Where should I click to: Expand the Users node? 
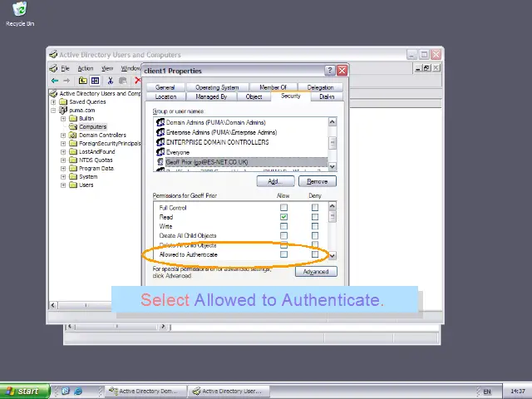[x=63, y=185]
